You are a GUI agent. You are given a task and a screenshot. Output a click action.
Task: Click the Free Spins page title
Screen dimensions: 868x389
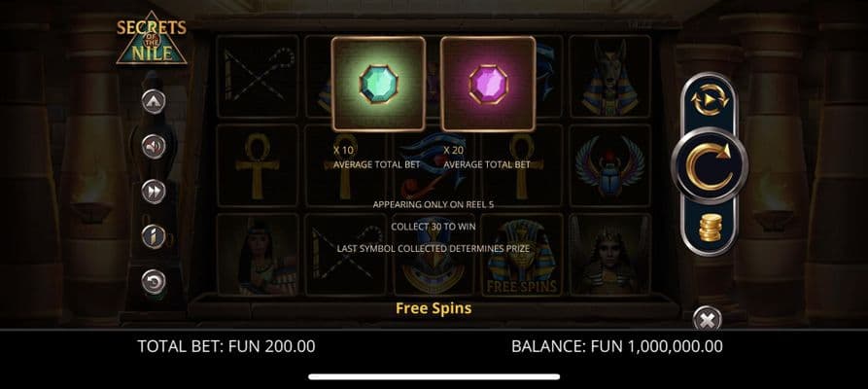[434, 308]
